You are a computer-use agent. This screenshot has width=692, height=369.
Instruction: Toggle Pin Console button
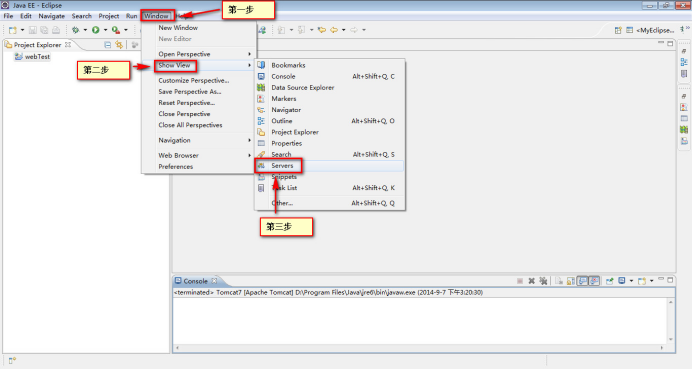pos(610,281)
